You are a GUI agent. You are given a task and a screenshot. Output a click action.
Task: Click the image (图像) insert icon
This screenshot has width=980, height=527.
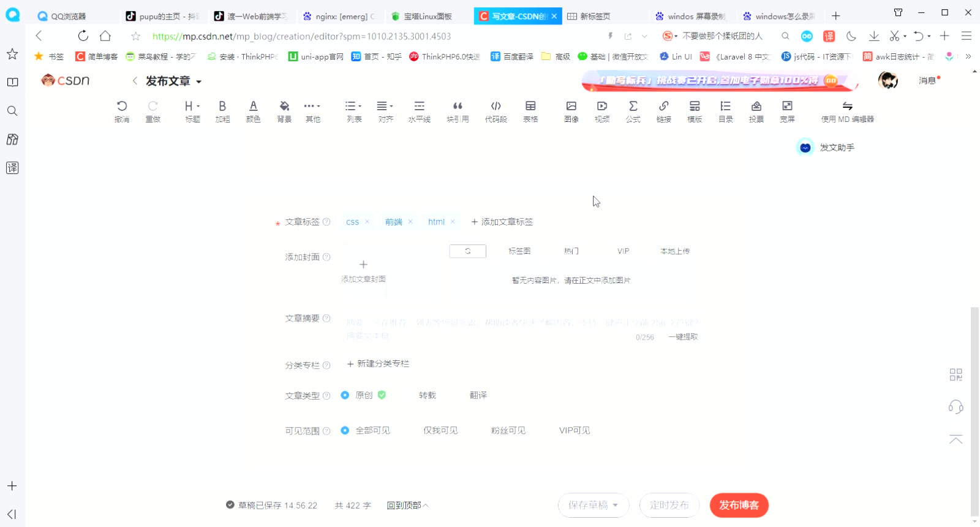pos(571,111)
